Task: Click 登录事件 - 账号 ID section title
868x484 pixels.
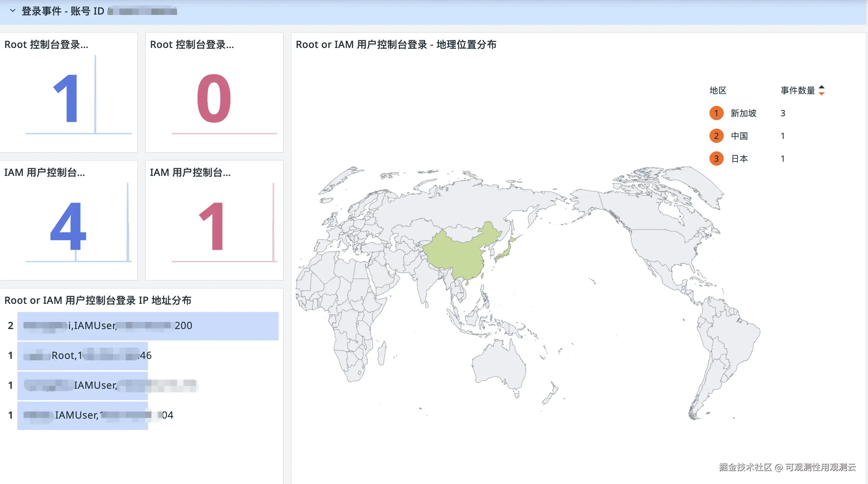Action: click(63, 11)
